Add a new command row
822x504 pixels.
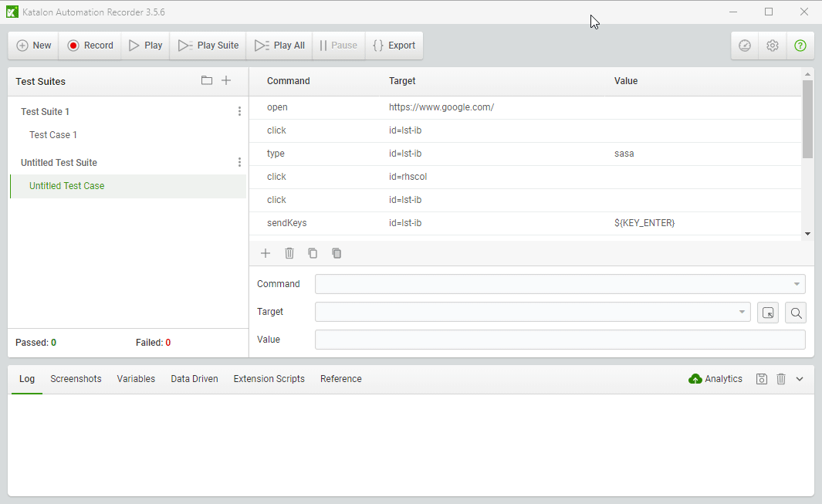266,253
